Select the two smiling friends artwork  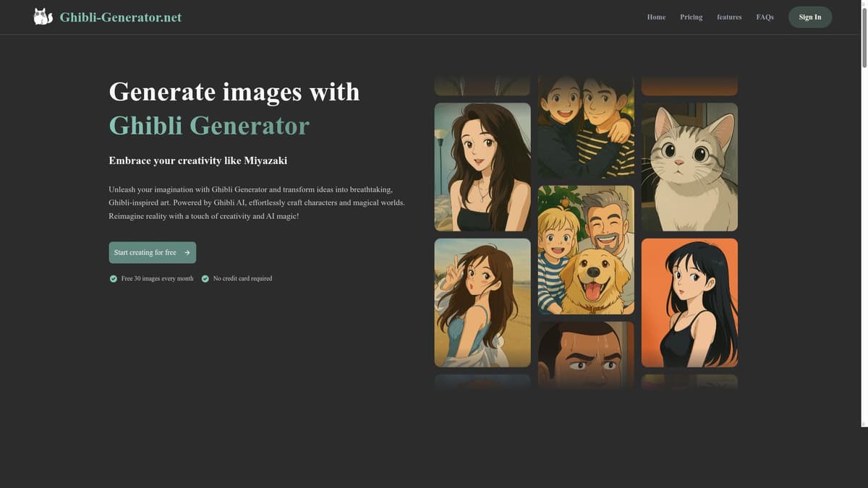click(586, 127)
